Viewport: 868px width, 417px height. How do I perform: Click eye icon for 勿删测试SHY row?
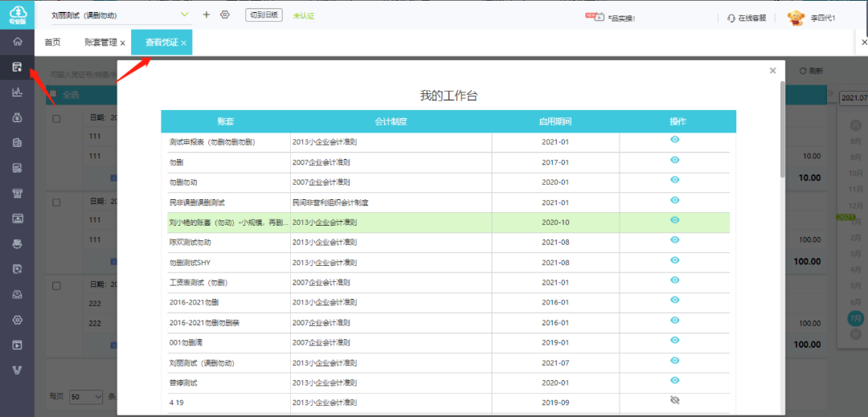pyautogui.click(x=674, y=260)
